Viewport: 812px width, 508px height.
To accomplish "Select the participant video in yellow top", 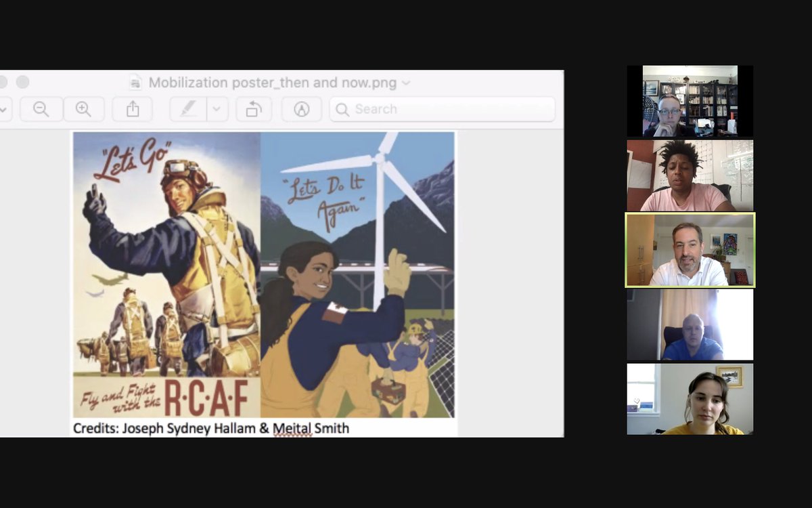I will [690, 399].
